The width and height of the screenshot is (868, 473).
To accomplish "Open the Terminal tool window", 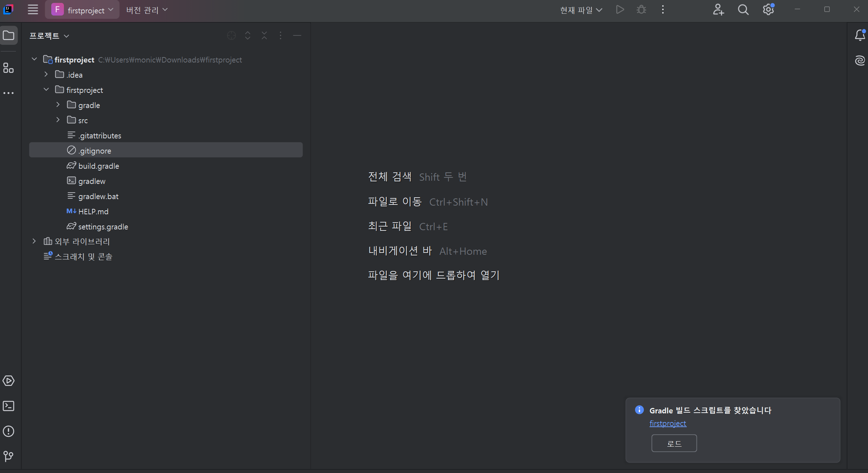I will pyautogui.click(x=8, y=406).
